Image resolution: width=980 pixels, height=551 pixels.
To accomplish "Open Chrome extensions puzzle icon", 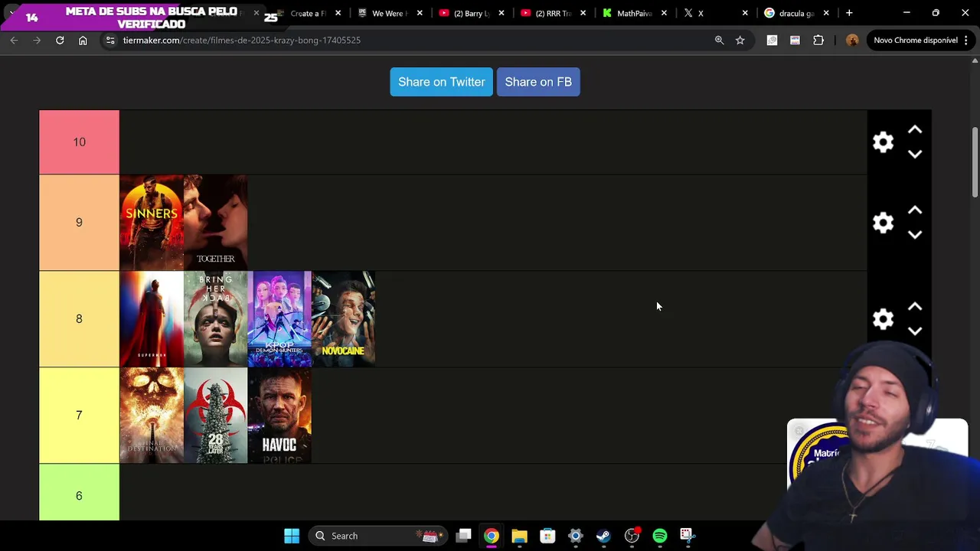I will pos(818,40).
